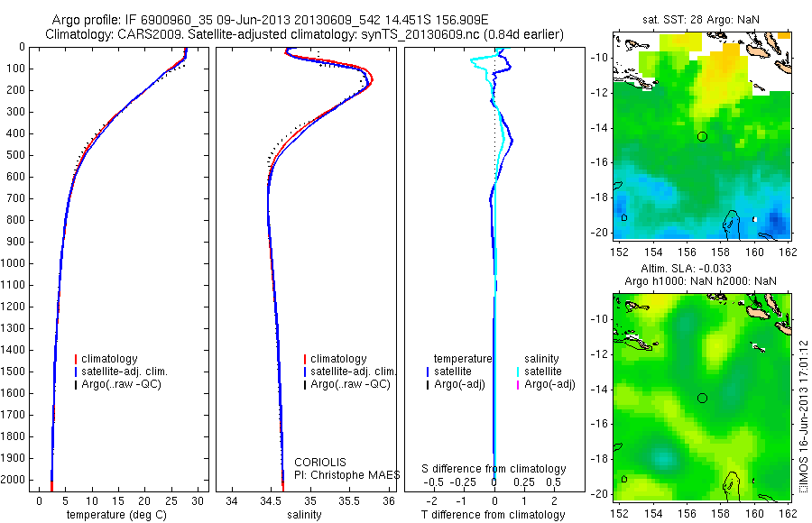
Task: Click the circle marker on the SLA map
Action: point(702,399)
